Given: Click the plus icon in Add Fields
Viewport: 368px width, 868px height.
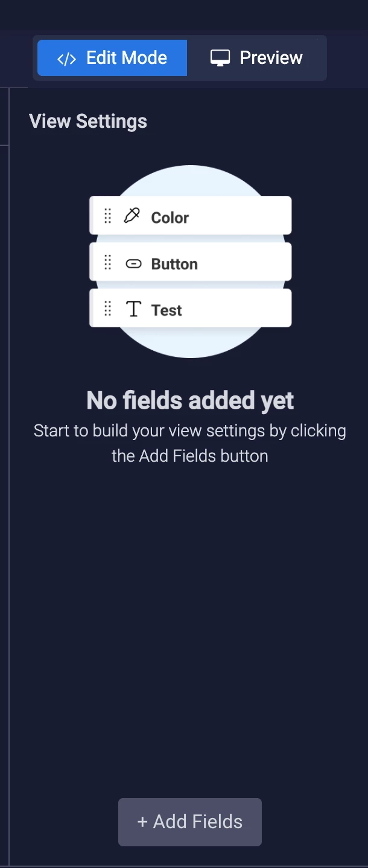Looking at the screenshot, I should point(142,822).
